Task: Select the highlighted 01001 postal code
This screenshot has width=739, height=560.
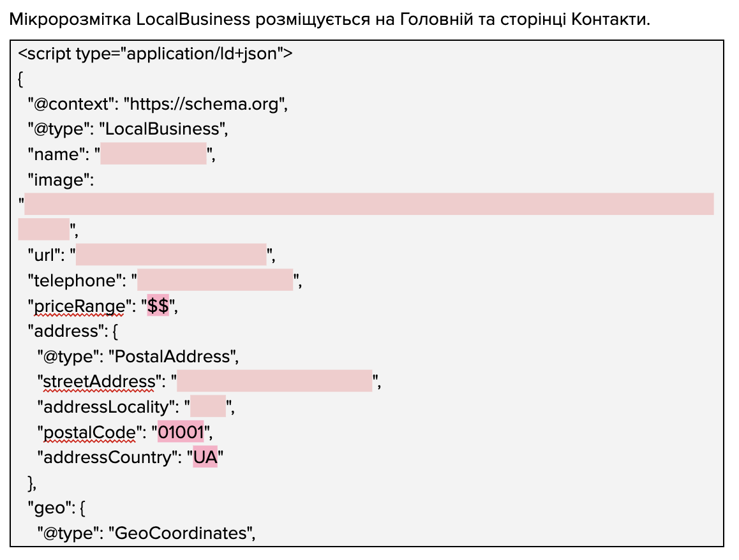Action: point(181,431)
